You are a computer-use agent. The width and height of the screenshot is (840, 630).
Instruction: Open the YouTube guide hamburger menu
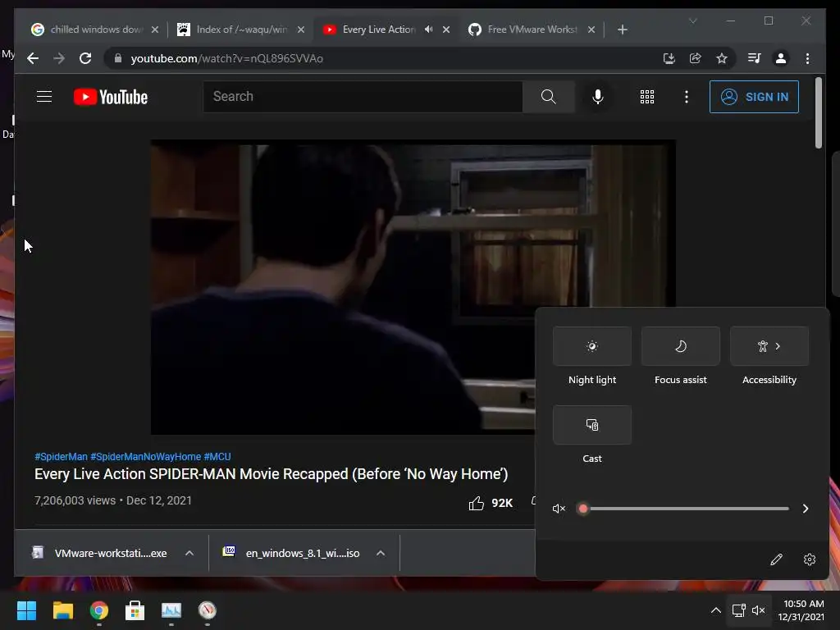tap(44, 97)
